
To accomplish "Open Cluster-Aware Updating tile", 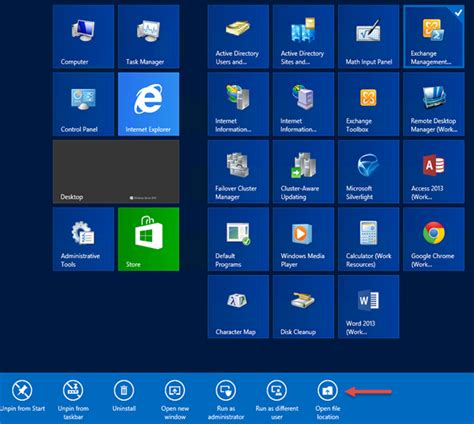I will pyautogui.click(x=303, y=172).
